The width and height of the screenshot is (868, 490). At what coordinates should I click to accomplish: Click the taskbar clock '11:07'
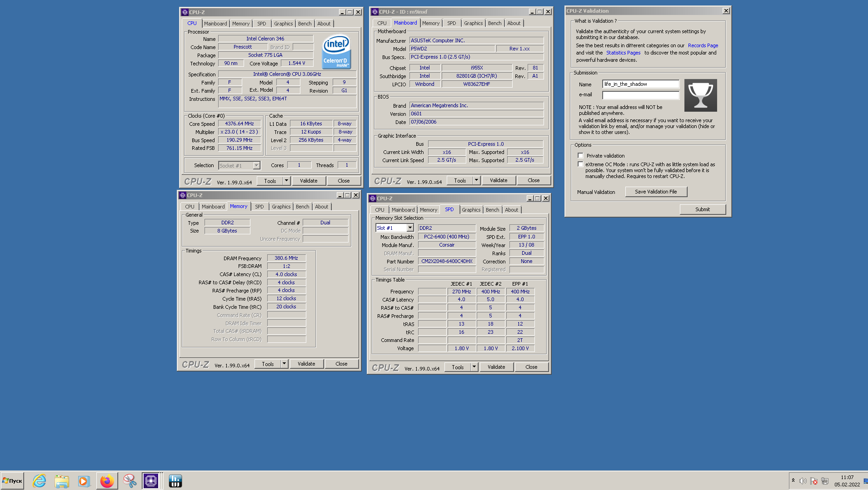(847, 477)
